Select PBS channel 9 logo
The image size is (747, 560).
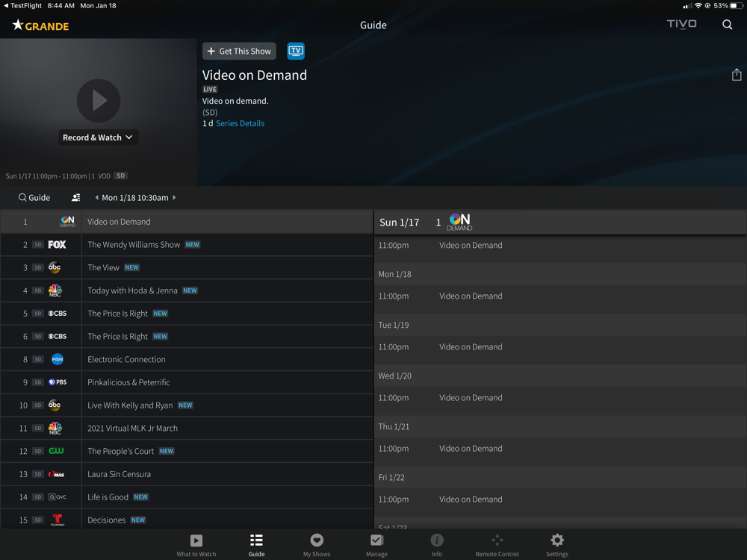coord(58,382)
